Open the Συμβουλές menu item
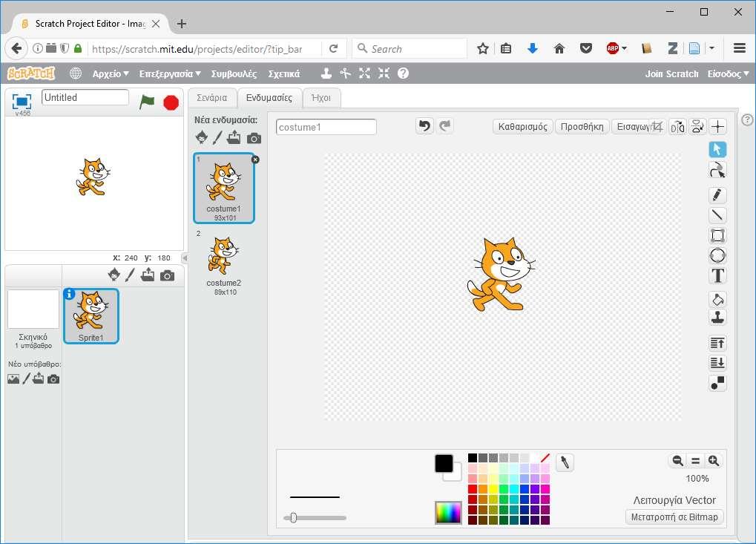 tap(234, 73)
